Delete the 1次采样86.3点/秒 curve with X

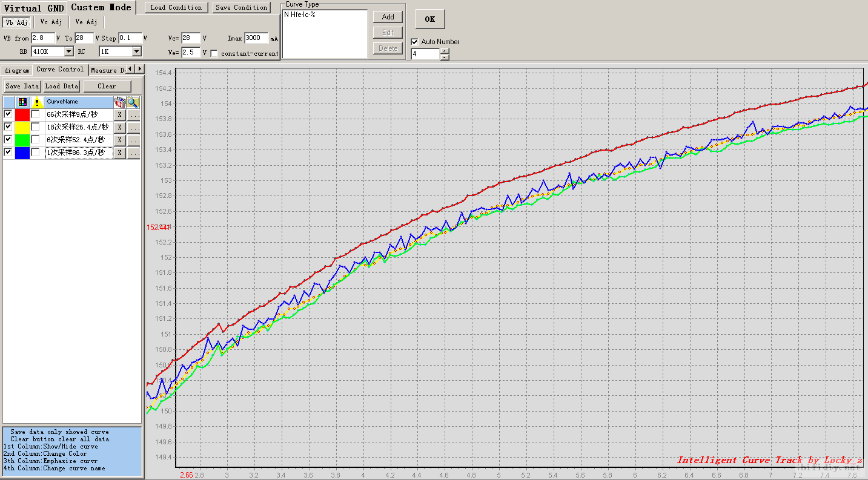(120, 153)
